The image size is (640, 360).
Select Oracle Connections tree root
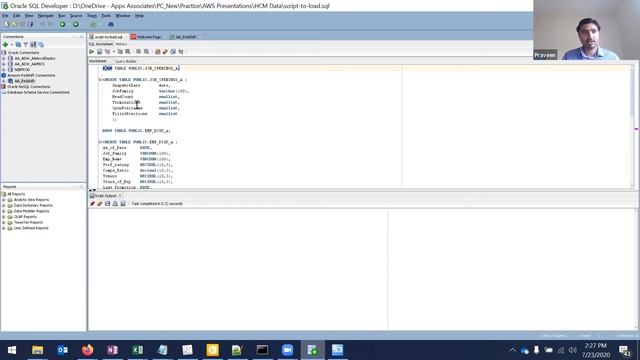click(23, 53)
